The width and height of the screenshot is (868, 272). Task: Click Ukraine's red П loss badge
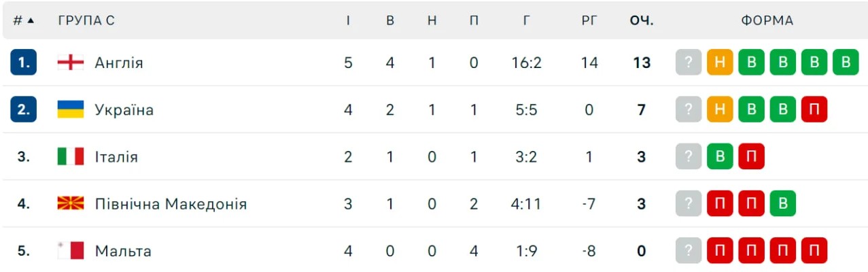[814, 109]
